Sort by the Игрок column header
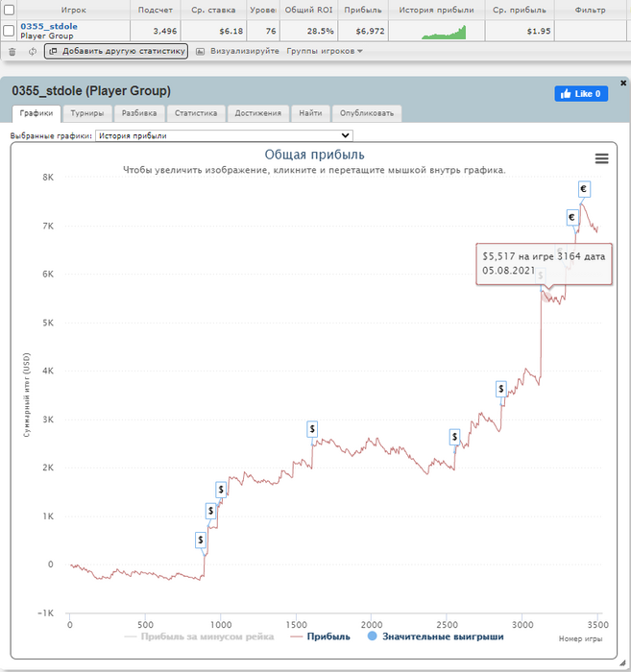 click(73, 10)
